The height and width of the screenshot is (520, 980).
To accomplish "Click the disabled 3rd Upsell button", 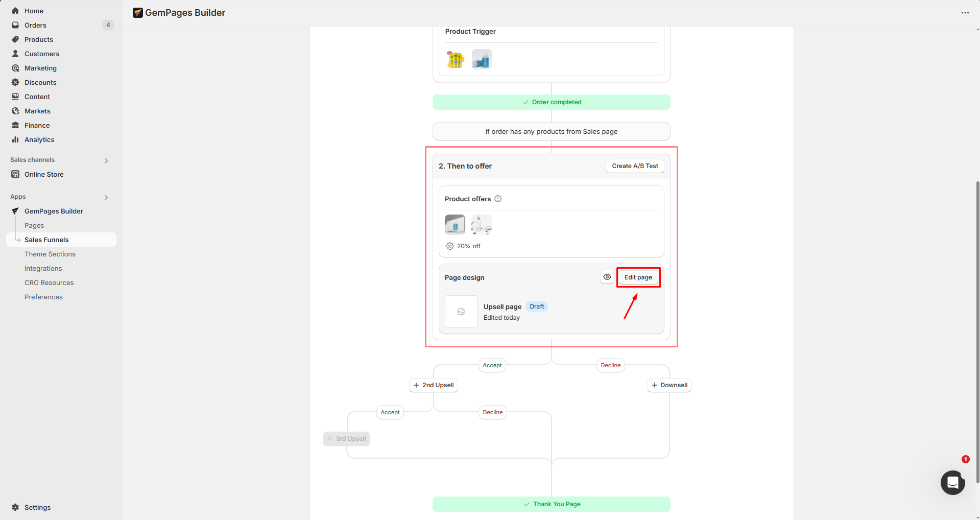I will [346, 439].
